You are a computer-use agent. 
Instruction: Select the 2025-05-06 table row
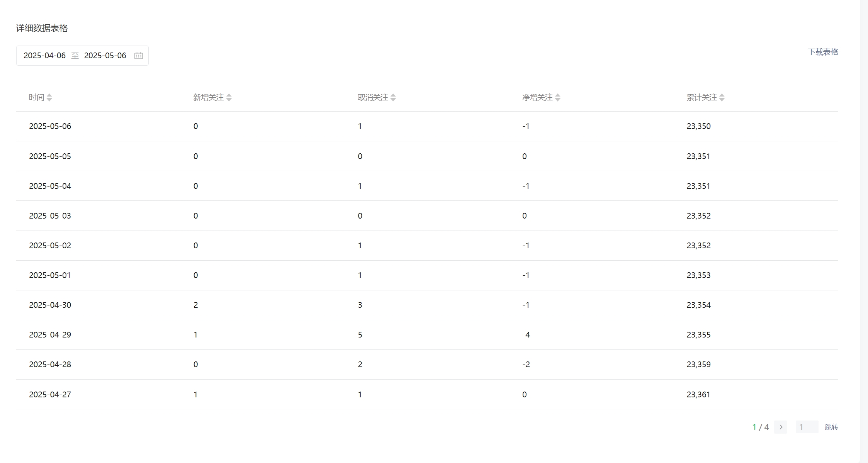[427, 126]
